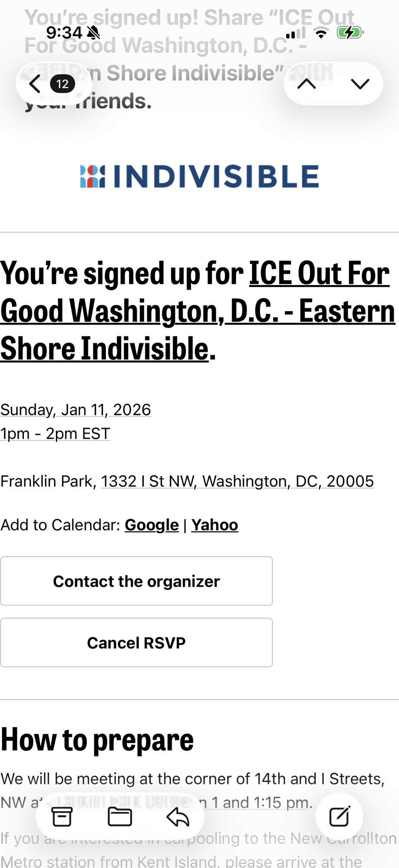The width and height of the screenshot is (399, 868).
Task: Add event to Yahoo calendar
Action: click(x=214, y=525)
